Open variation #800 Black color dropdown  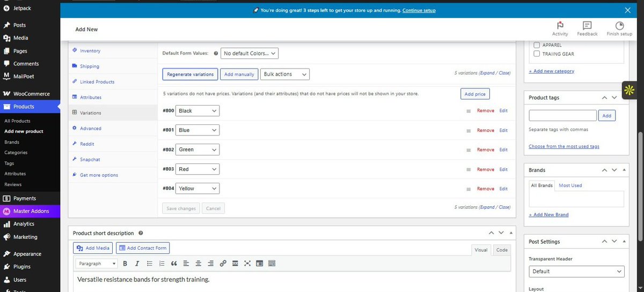click(x=197, y=111)
